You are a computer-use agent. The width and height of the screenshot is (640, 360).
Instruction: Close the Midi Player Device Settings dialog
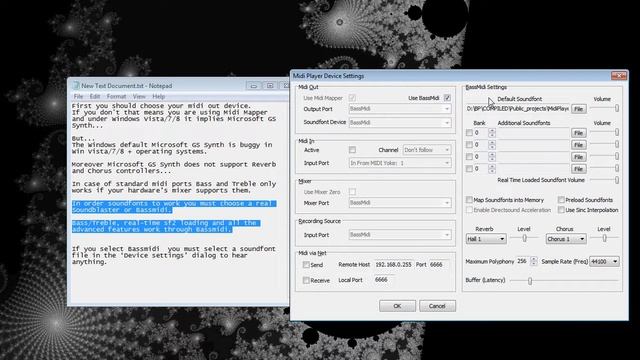pyautogui.click(x=619, y=76)
